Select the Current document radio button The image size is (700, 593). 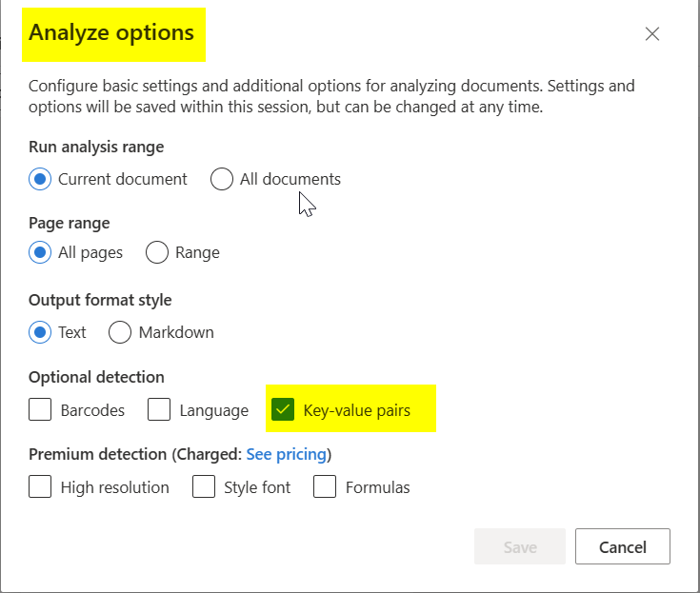[x=40, y=179]
